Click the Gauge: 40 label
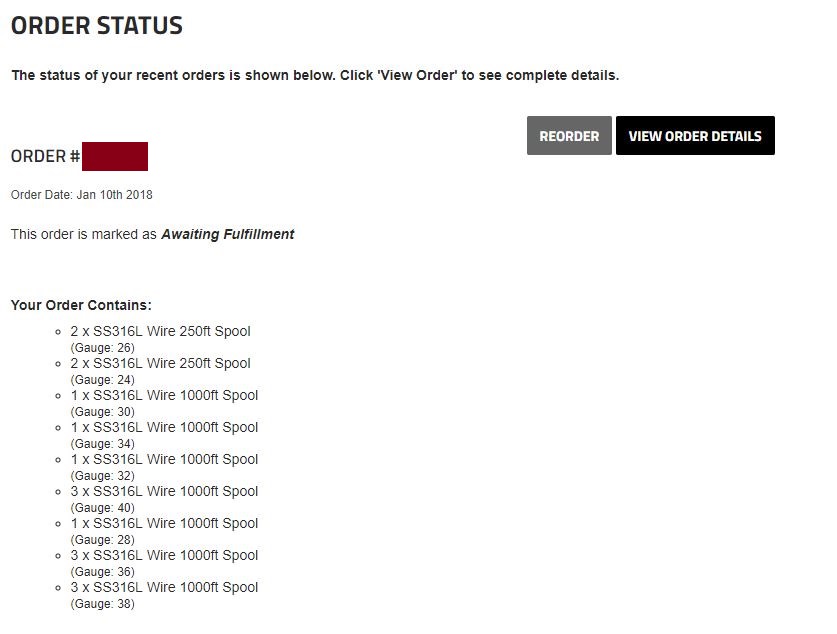This screenshot has width=837, height=634. [x=102, y=508]
